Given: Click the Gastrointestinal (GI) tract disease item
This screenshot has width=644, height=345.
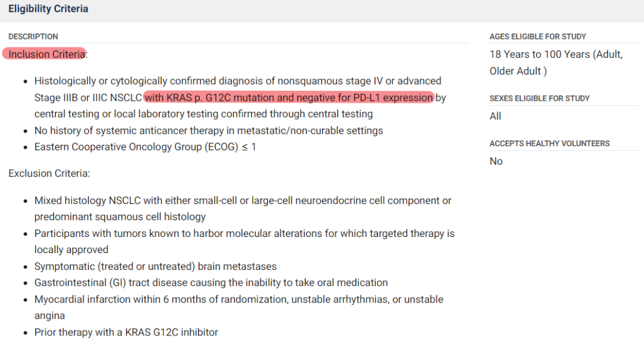Looking at the screenshot, I should coord(210,282).
